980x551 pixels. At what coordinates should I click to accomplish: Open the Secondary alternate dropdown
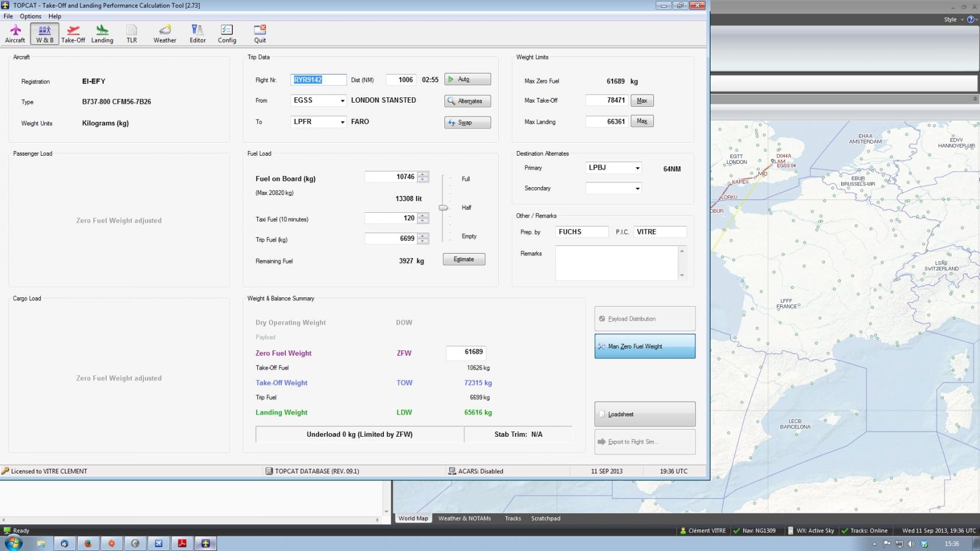coord(637,188)
